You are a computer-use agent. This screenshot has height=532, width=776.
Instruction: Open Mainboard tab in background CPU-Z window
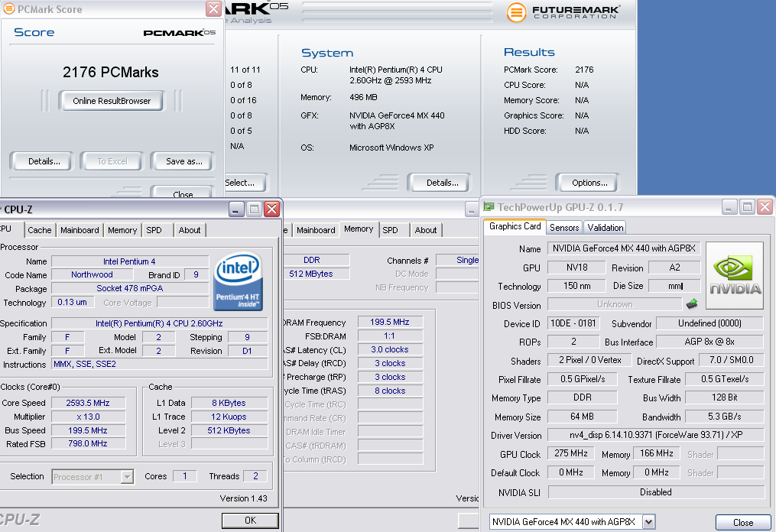(x=316, y=230)
